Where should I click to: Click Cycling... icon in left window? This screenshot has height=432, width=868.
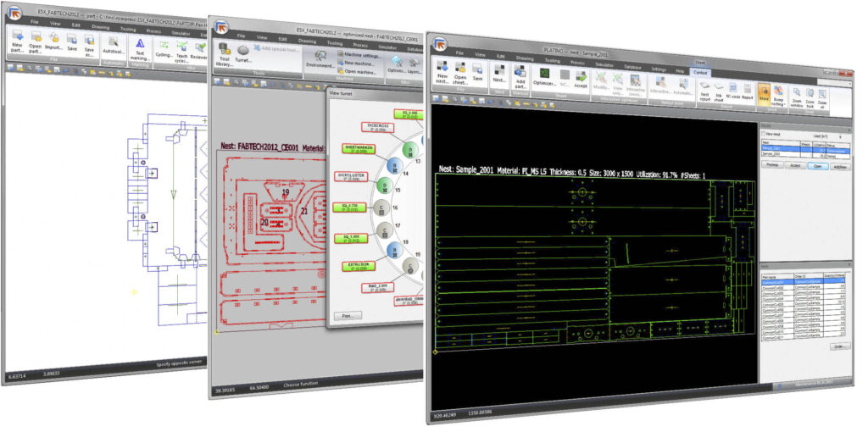tap(164, 50)
